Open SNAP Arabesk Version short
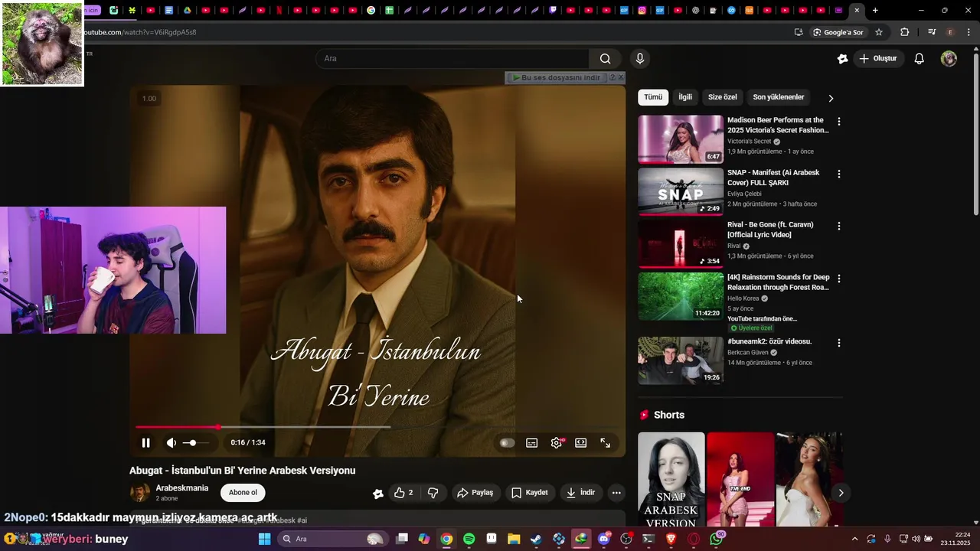Screen dimensions: 980x551 (671, 480)
